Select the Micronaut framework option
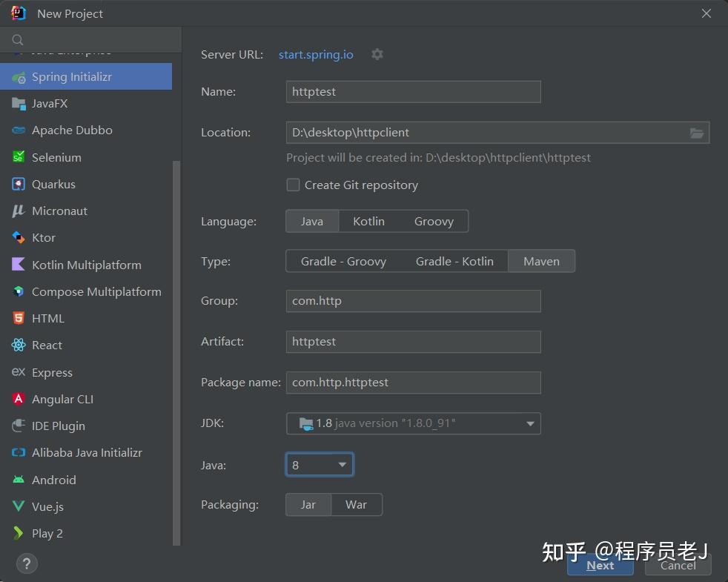This screenshot has width=728, height=582. click(x=59, y=211)
